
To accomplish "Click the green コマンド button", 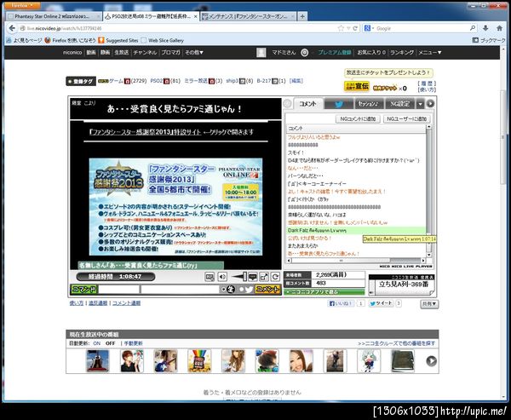I will coord(83,289).
